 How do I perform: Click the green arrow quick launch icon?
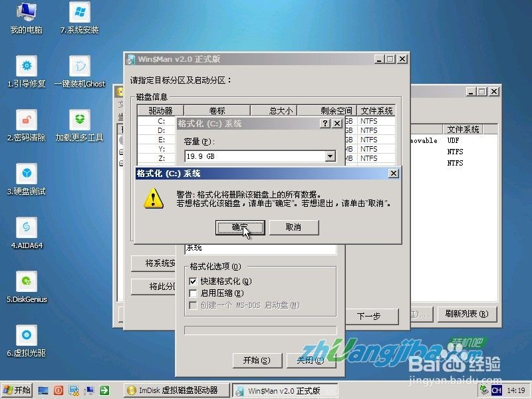click(104, 390)
